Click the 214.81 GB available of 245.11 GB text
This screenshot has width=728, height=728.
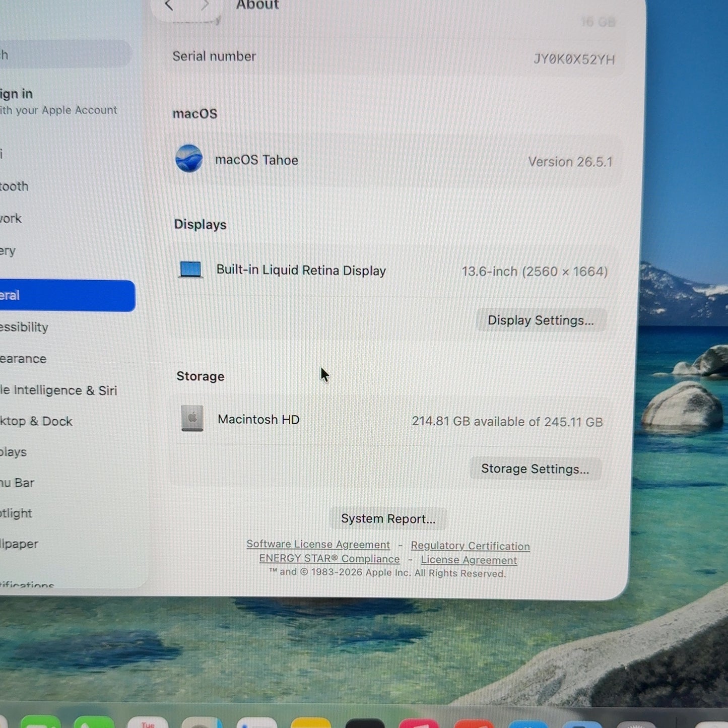[507, 422]
